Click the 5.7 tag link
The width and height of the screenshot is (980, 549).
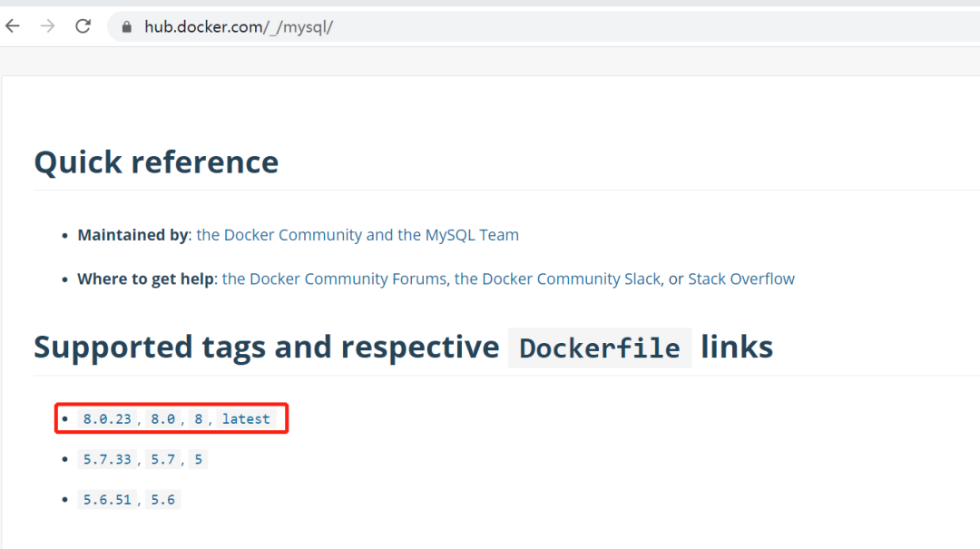162,459
